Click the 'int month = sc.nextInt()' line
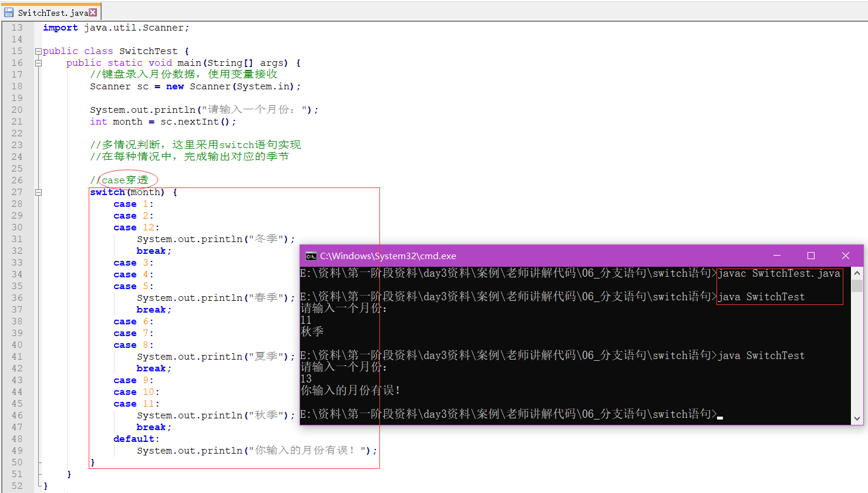The height and width of the screenshot is (493, 868). (163, 122)
